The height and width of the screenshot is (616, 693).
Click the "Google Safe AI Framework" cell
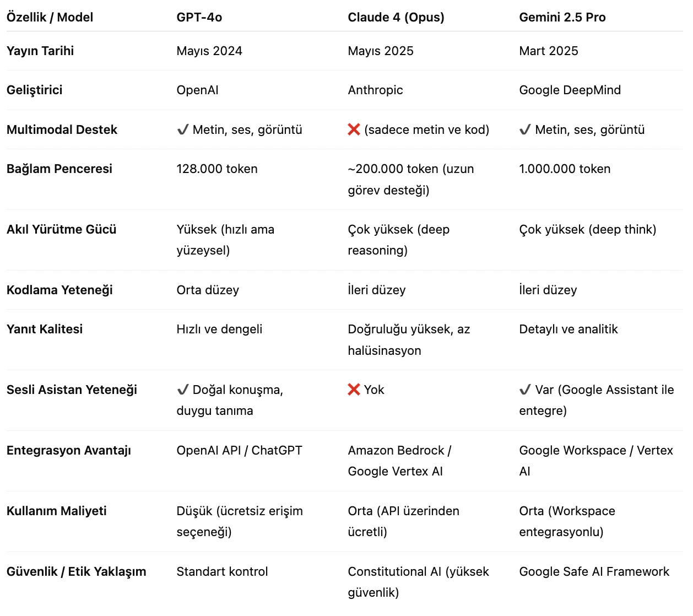(x=594, y=571)
